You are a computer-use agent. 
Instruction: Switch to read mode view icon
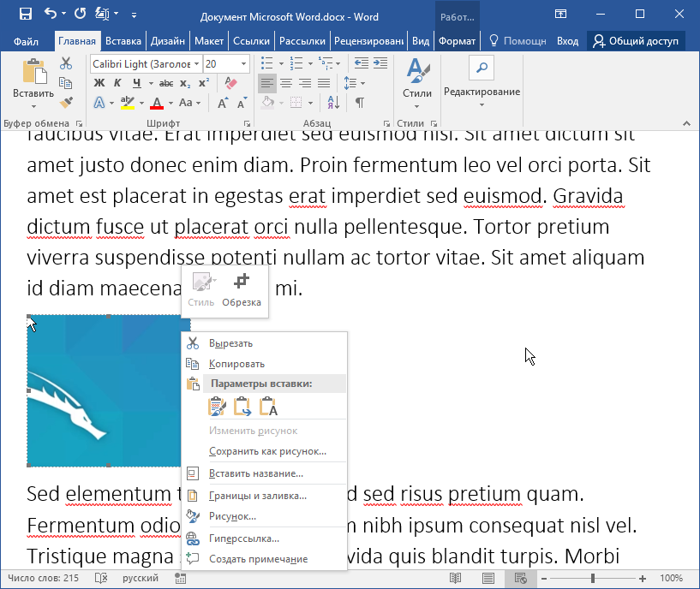point(455,578)
